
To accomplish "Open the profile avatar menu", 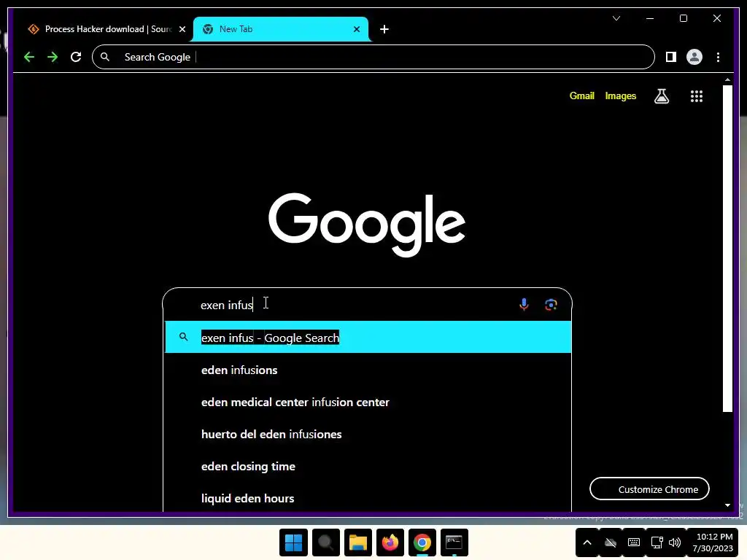I will click(694, 57).
